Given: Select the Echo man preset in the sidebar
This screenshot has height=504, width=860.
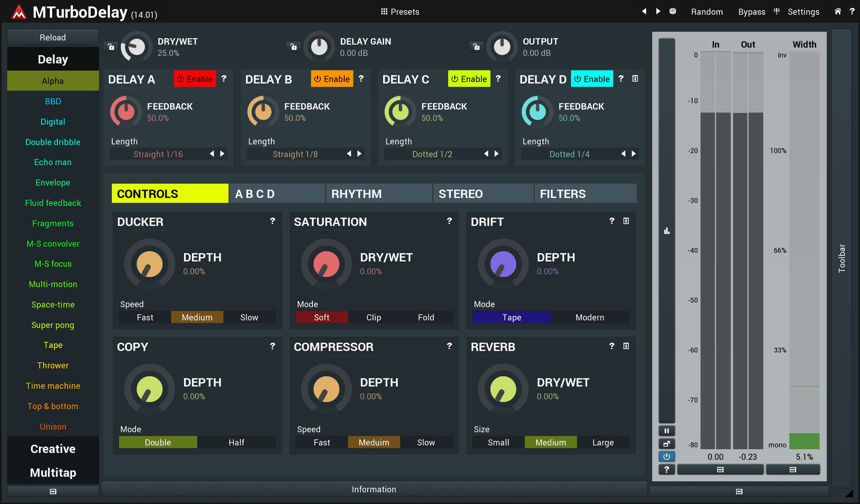Looking at the screenshot, I should pos(53,162).
